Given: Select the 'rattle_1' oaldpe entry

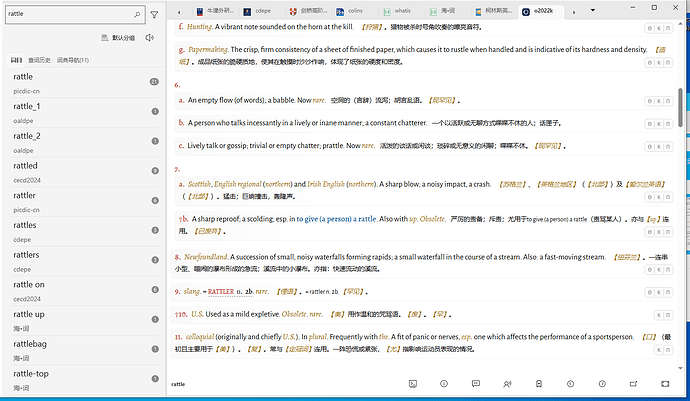Looking at the screenshot, I should (x=84, y=113).
